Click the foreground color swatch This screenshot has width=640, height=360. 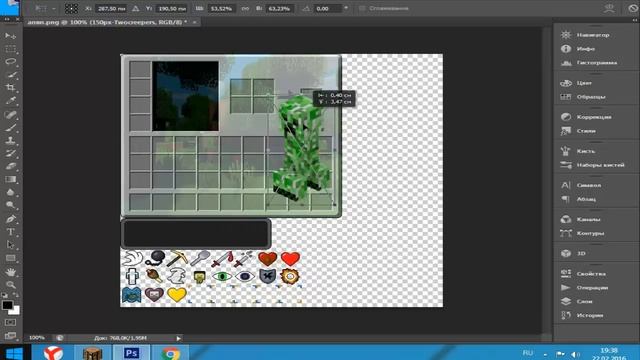coord(7,305)
